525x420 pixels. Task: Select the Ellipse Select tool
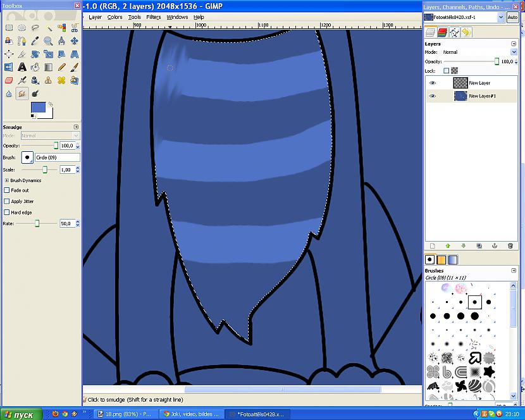(x=22, y=28)
